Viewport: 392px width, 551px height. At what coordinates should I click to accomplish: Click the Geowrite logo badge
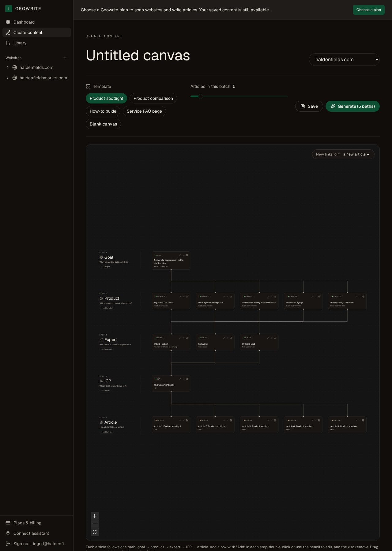point(9,9)
